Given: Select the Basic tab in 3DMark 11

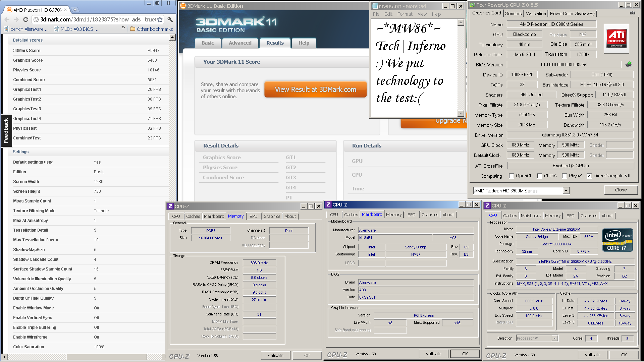Looking at the screenshot, I should click(208, 43).
